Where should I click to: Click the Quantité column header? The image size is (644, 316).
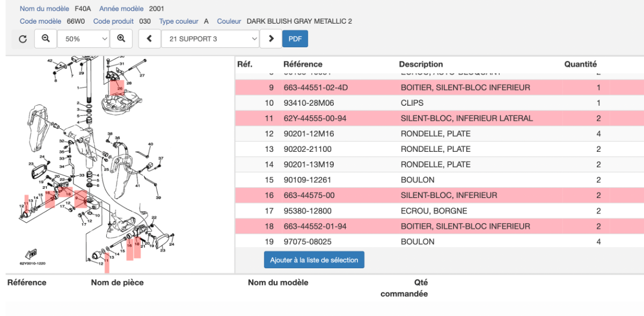[x=580, y=64]
